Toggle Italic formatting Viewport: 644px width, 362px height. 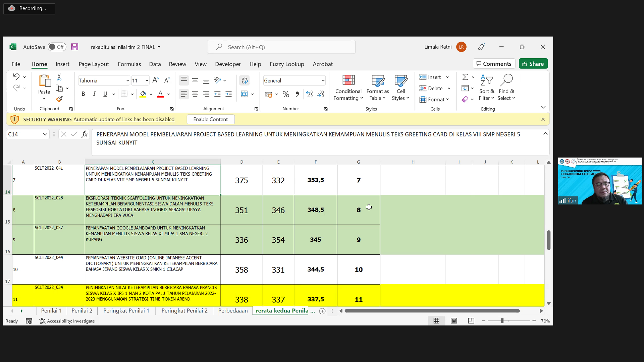coord(94,94)
